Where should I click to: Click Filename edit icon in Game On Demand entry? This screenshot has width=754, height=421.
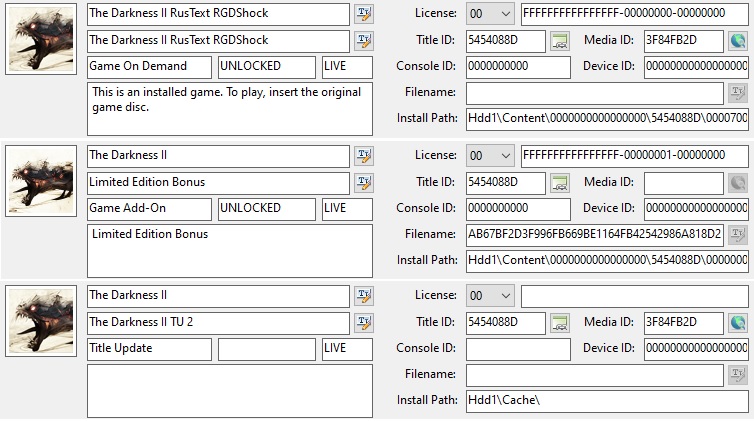pos(738,93)
